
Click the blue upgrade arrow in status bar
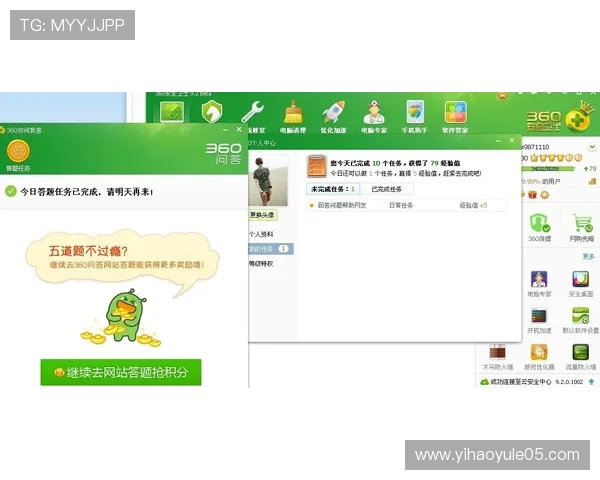(x=592, y=382)
